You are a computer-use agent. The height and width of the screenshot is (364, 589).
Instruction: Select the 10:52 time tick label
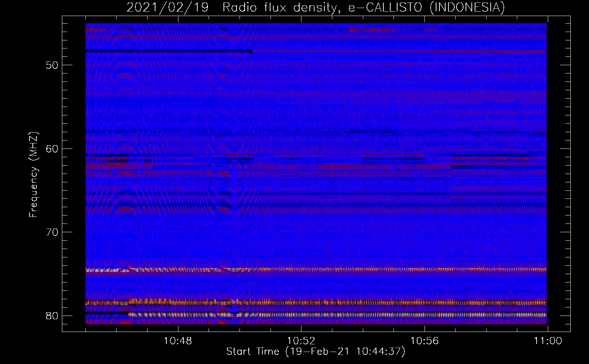pyautogui.click(x=301, y=341)
